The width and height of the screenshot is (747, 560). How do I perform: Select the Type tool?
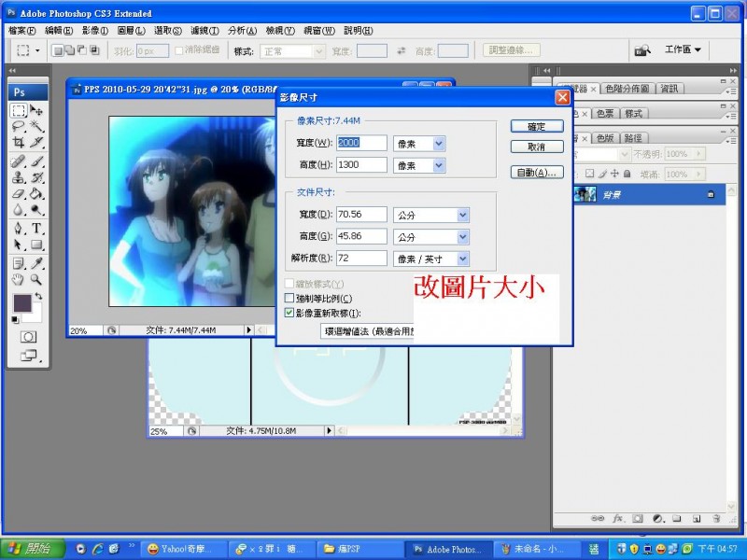point(36,229)
